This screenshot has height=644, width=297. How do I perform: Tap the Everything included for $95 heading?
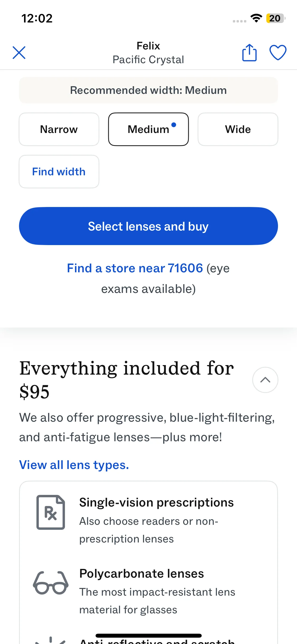pyautogui.click(x=127, y=380)
